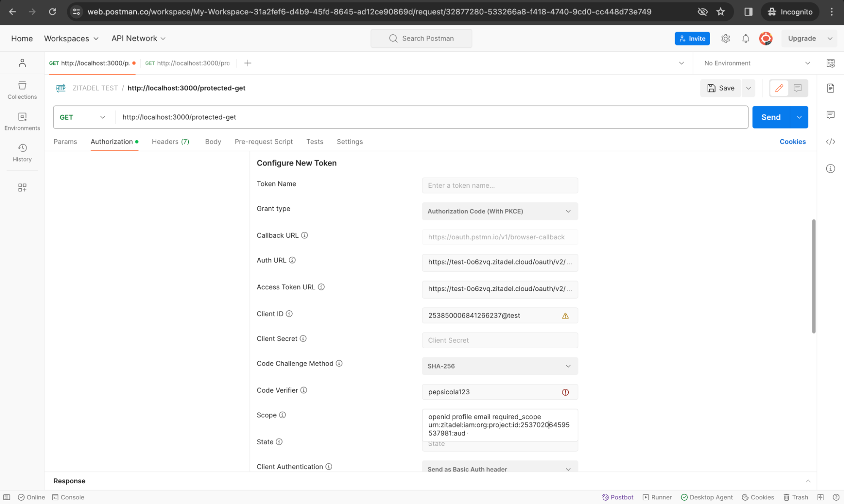
Task: Open the help icon in the status bar
Action: [x=836, y=497]
